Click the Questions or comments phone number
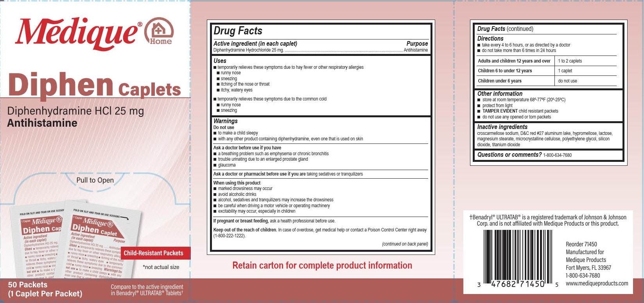Image resolution: width=644 pixels, height=303 pixels. point(557,155)
